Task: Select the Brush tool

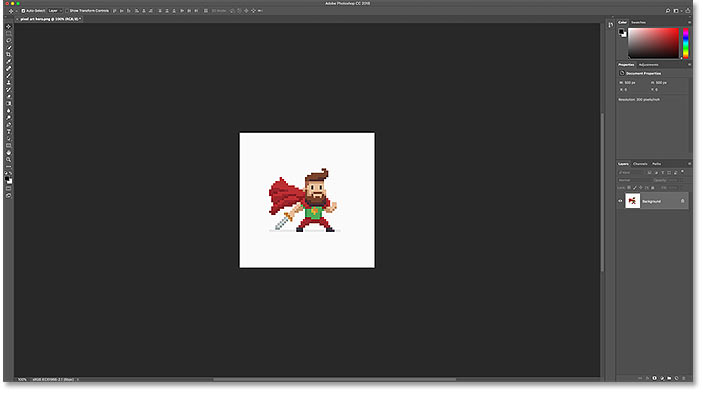Action: tap(9, 75)
